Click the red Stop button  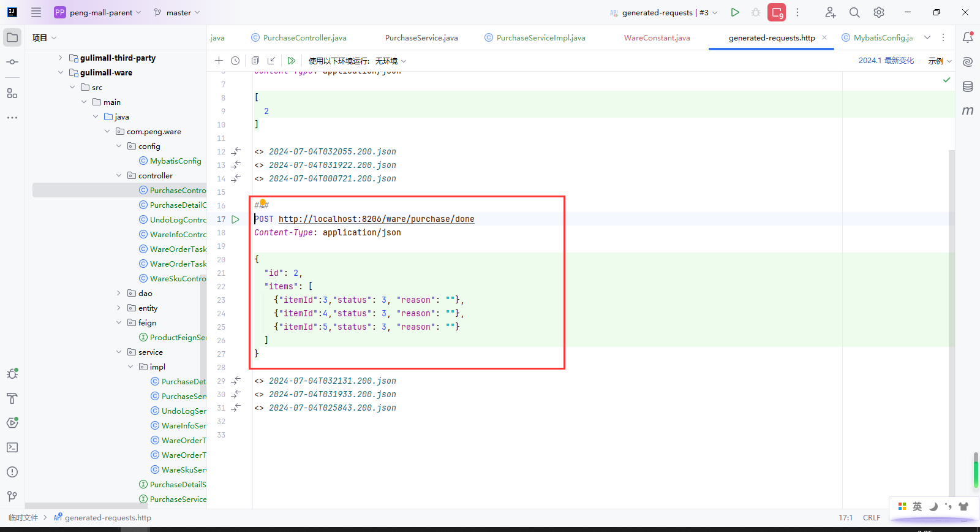pos(777,12)
